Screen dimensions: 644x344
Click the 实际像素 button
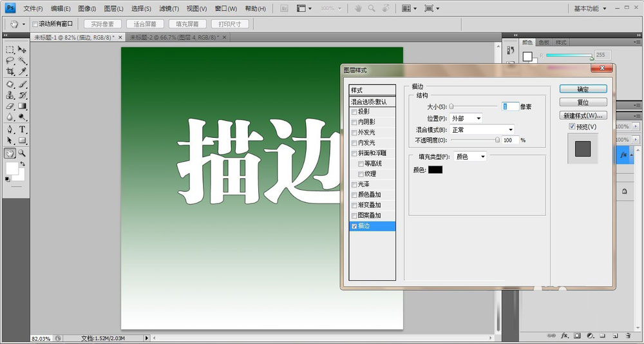click(102, 24)
